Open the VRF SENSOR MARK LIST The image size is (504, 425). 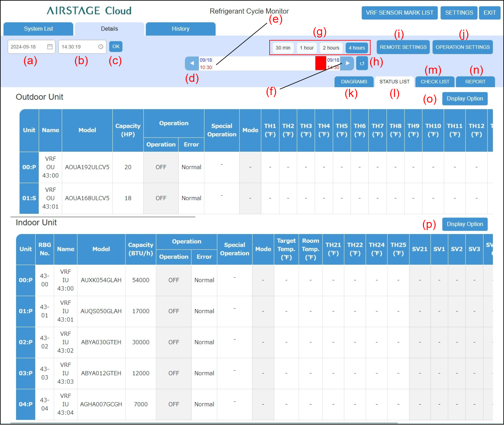pyautogui.click(x=400, y=13)
